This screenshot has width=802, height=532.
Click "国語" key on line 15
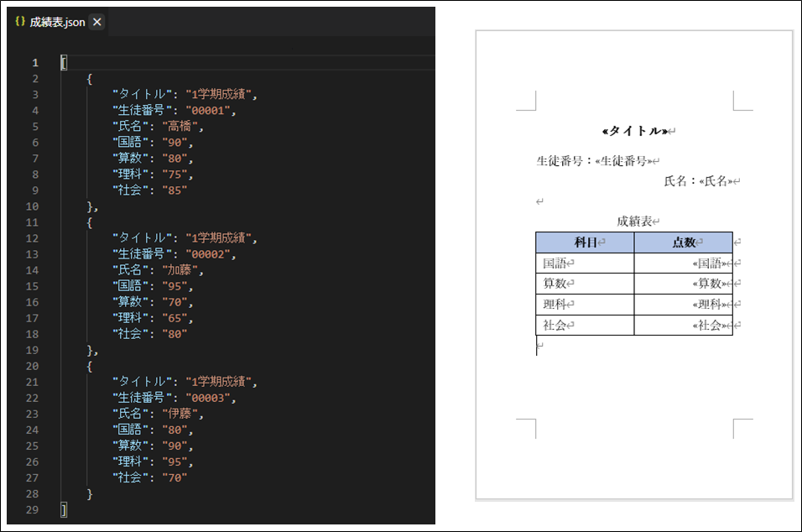point(130,286)
